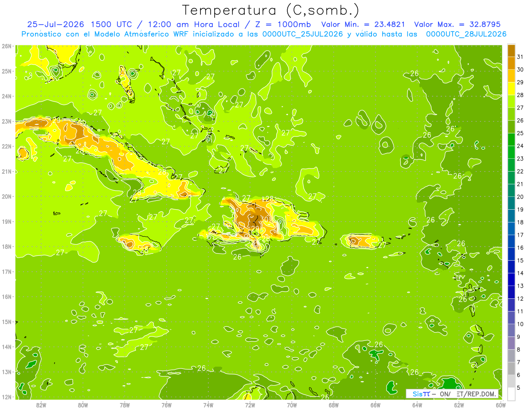Click the yellow swatch between legend 28 and 29
532x411 pixels.
tap(511, 89)
